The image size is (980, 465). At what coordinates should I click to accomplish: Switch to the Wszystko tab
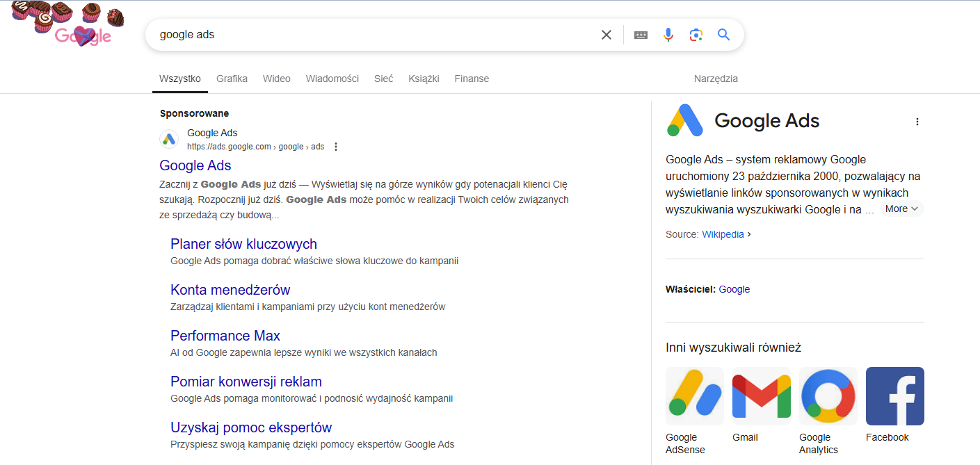180,79
